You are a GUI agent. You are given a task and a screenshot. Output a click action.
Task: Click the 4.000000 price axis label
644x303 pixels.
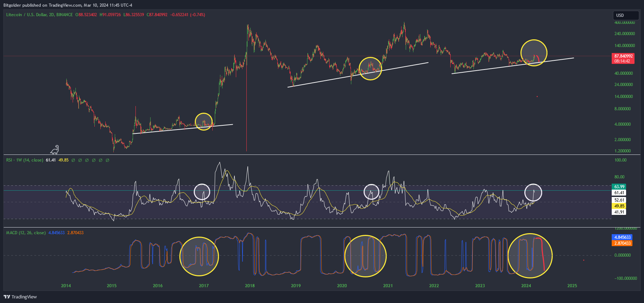tap(623, 124)
